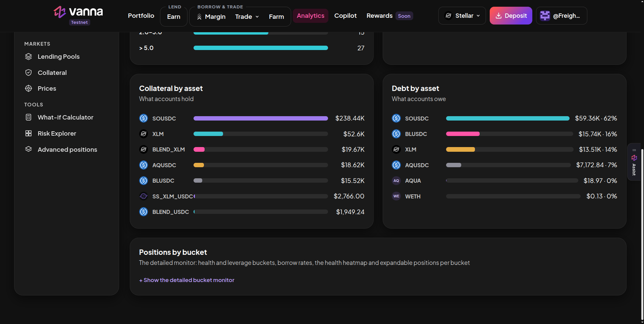
Task: Open Advanced positions tool
Action: (x=67, y=149)
